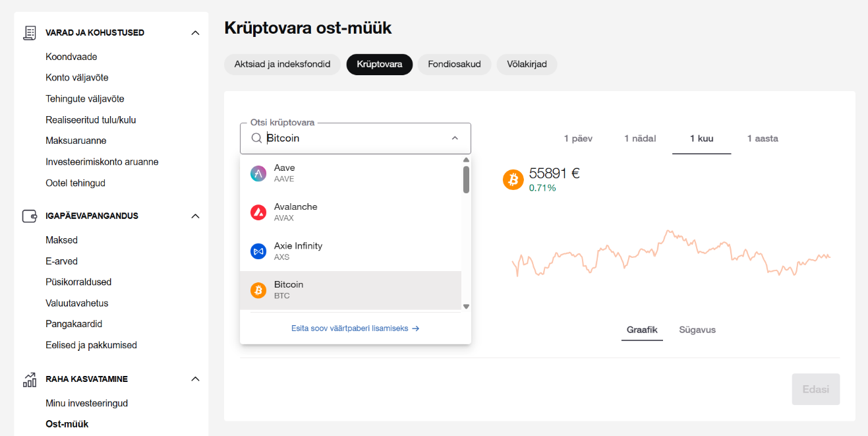Image resolution: width=868 pixels, height=436 pixels.
Task: Click the Aave logo icon
Action: coord(258,173)
